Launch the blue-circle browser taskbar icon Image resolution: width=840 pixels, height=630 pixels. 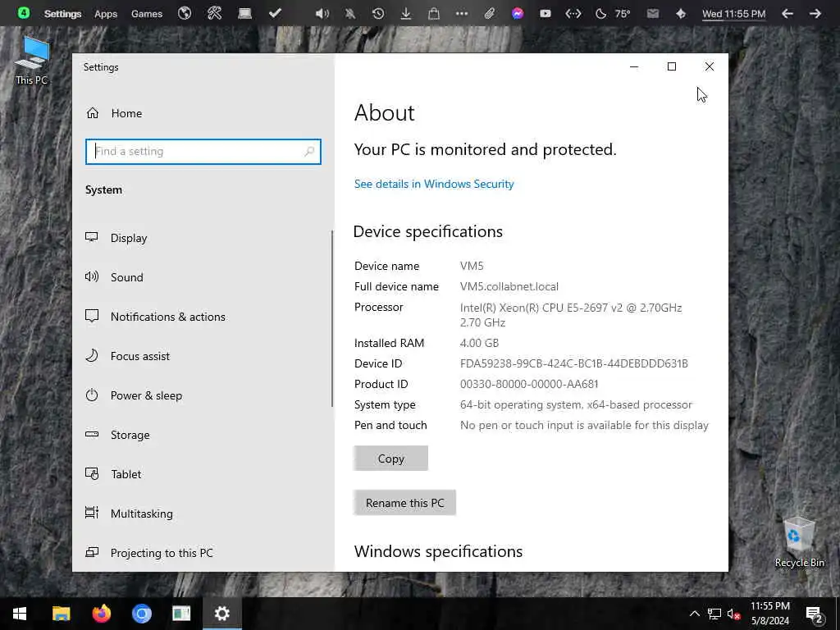coord(141,614)
